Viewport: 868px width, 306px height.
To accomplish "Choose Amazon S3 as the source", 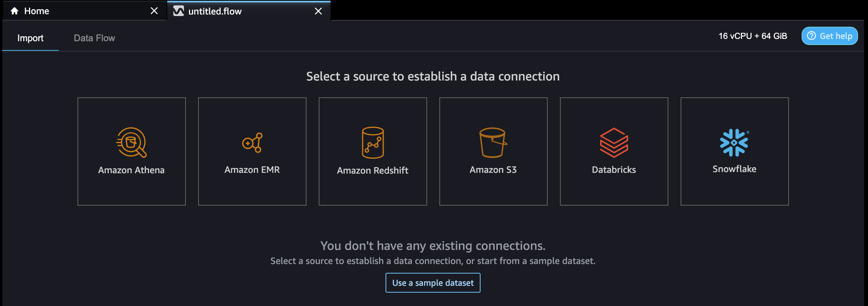I will pyautogui.click(x=493, y=151).
